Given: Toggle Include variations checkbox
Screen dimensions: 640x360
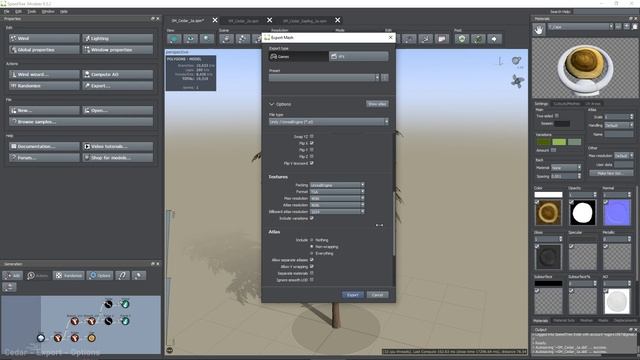Looking at the screenshot, I should pos(312,218).
